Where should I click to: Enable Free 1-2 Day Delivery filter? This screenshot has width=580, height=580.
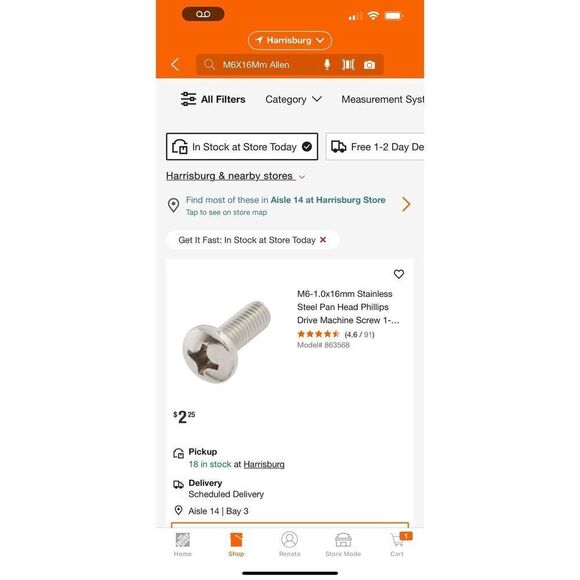click(x=375, y=147)
